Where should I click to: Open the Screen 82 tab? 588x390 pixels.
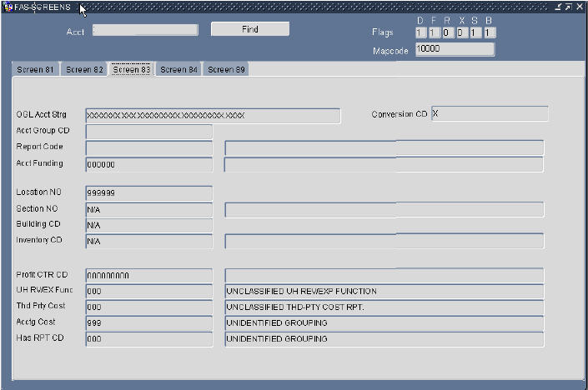(84, 70)
